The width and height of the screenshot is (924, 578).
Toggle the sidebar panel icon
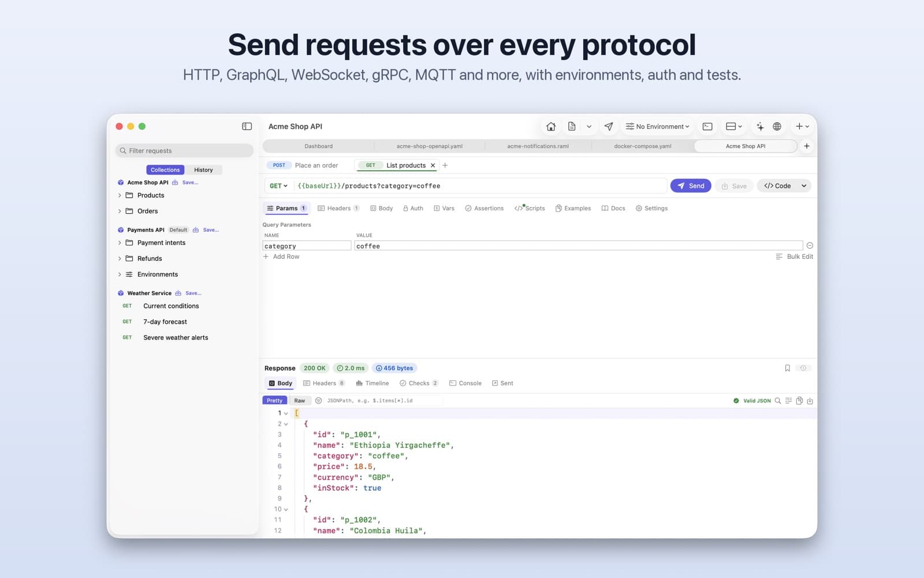[247, 127]
